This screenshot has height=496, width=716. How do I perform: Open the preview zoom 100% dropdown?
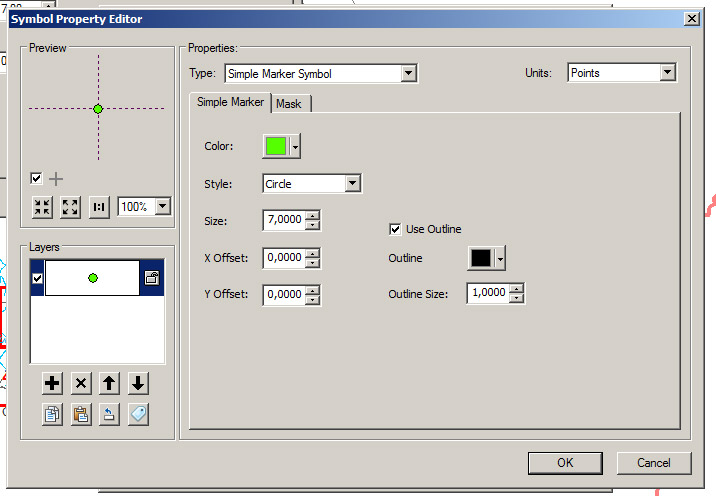pos(163,206)
